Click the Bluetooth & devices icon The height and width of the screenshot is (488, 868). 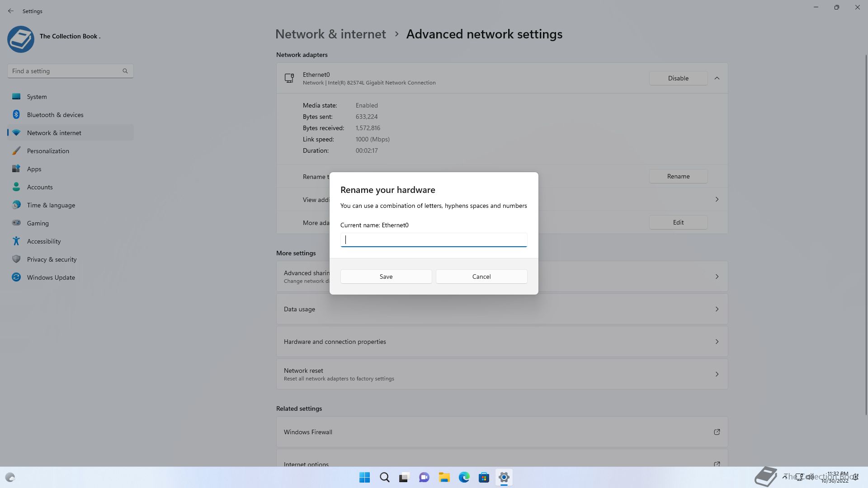[x=16, y=115]
